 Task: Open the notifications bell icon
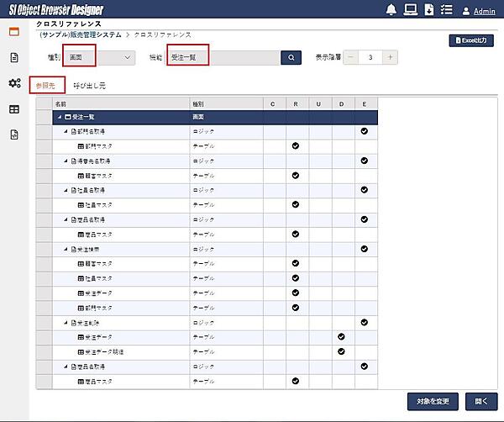pos(391,9)
